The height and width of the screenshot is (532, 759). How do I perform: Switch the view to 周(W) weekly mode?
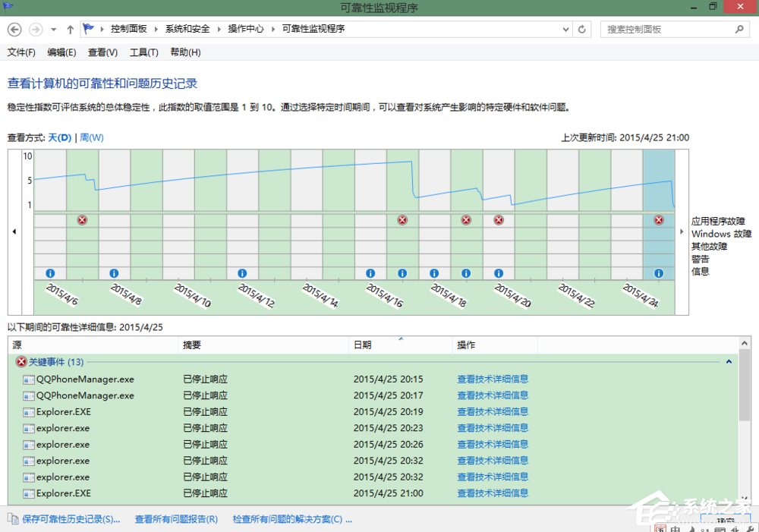(92, 138)
